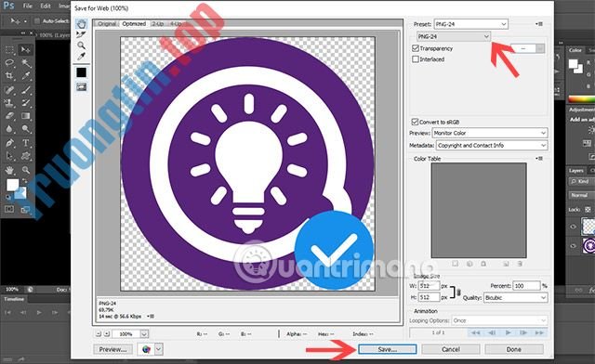The width and height of the screenshot is (595, 364).
Task: Select the Move tool in Photoshop toolbar
Action: point(25,49)
